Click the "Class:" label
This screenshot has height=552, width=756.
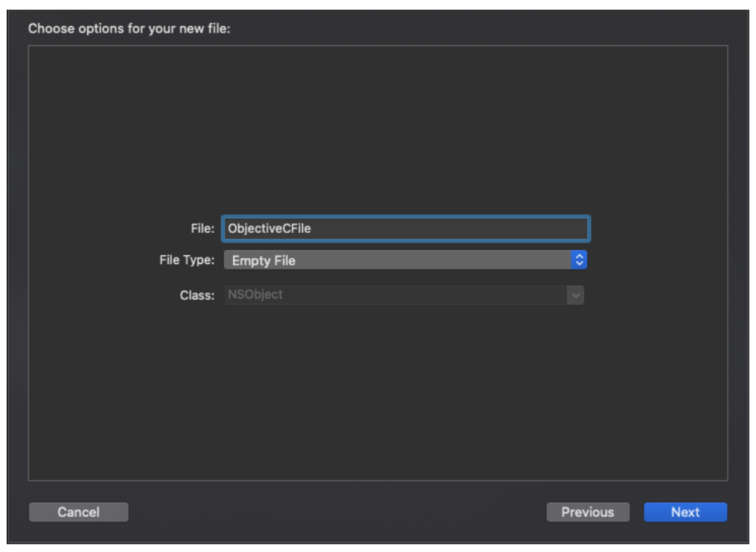point(197,295)
